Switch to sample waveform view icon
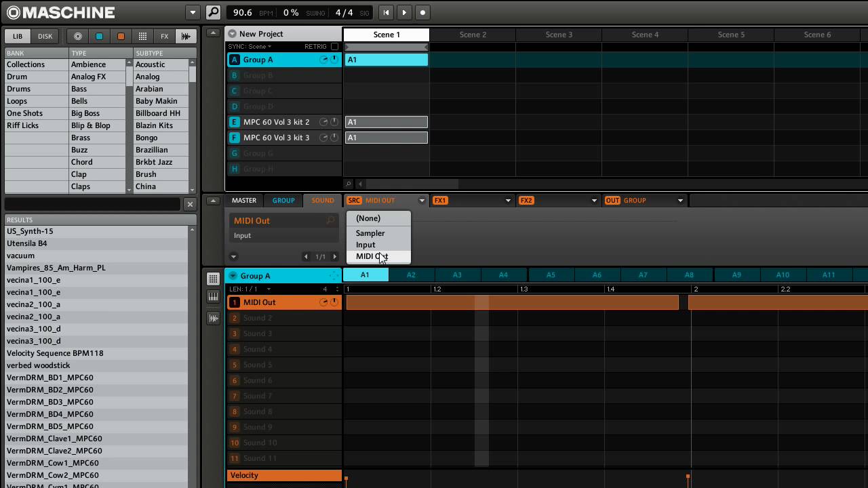Viewport: 868px width, 488px height. click(213, 318)
